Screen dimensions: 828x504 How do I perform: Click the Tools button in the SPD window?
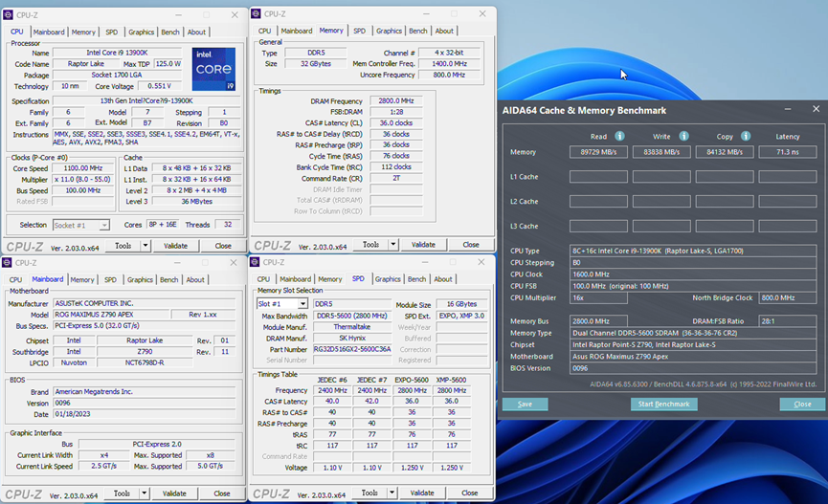tap(369, 493)
